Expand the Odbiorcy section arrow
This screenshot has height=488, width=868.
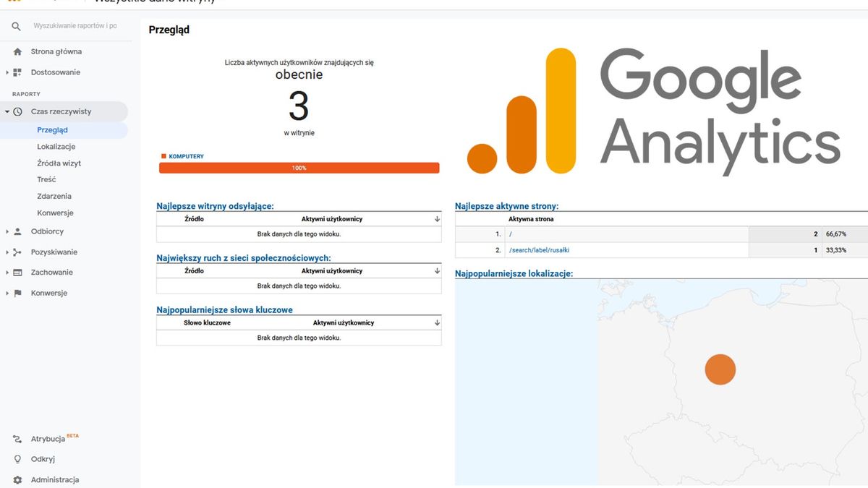(x=7, y=232)
